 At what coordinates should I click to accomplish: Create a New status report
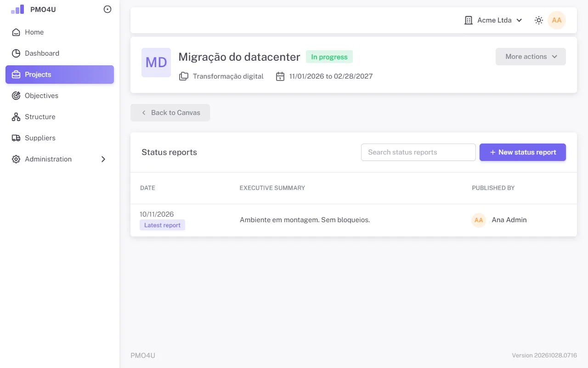523,152
